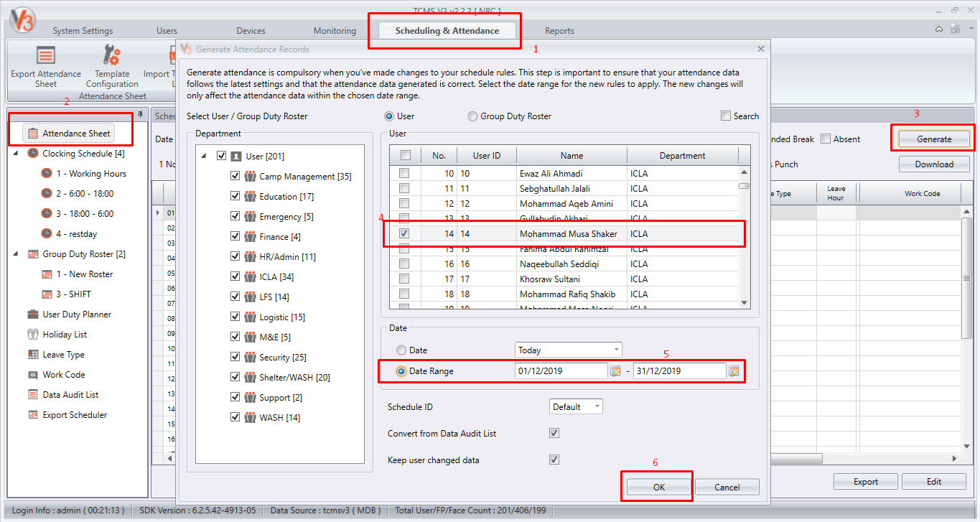Select the Date Range radio button
This screenshot has width=980, height=522.
click(x=401, y=371)
